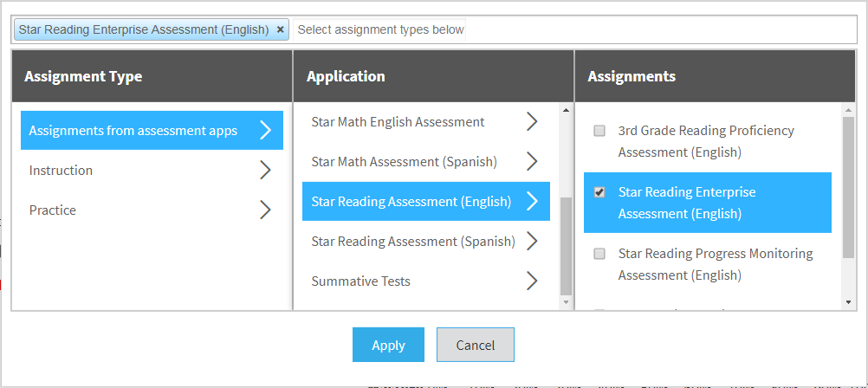Remove the Star Reading Enterprise Assessment tag
This screenshot has height=388, width=868.
click(x=280, y=29)
